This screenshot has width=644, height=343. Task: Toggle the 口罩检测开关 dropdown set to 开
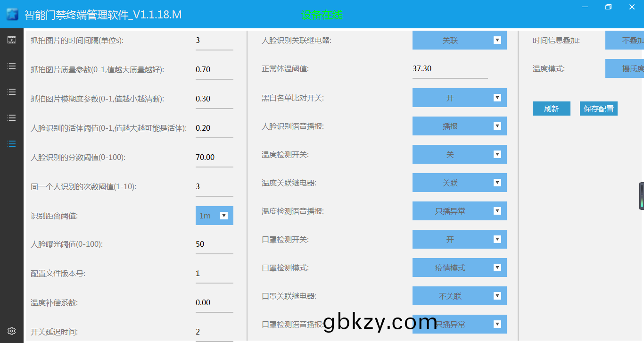click(x=459, y=240)
